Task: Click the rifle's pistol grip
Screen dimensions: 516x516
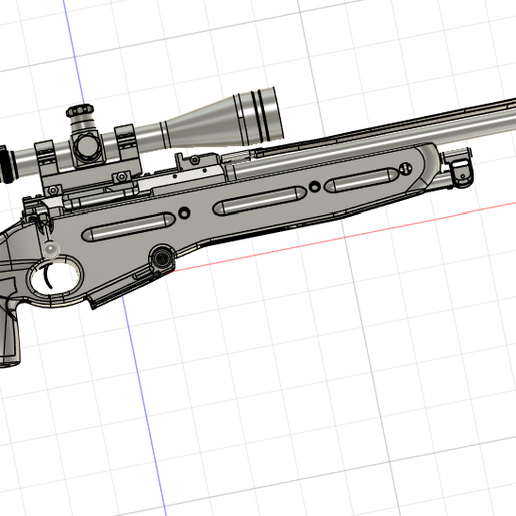Action: point(9,332)
